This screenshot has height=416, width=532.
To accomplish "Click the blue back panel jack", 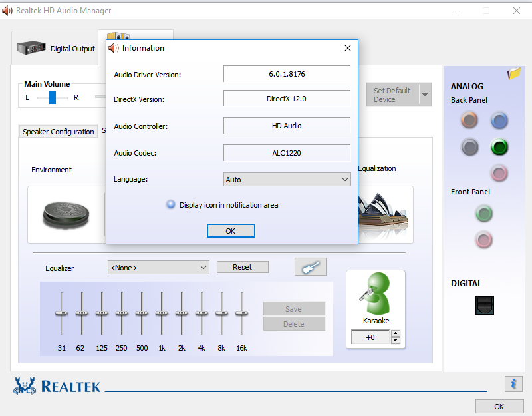I will 499,120.
